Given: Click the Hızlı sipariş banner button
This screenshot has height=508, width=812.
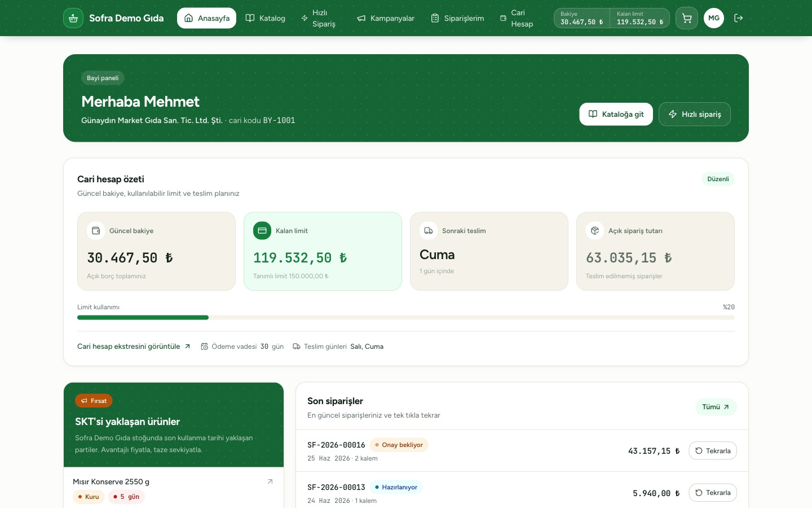Looking at the screenshot, I should tap(695, 114).
